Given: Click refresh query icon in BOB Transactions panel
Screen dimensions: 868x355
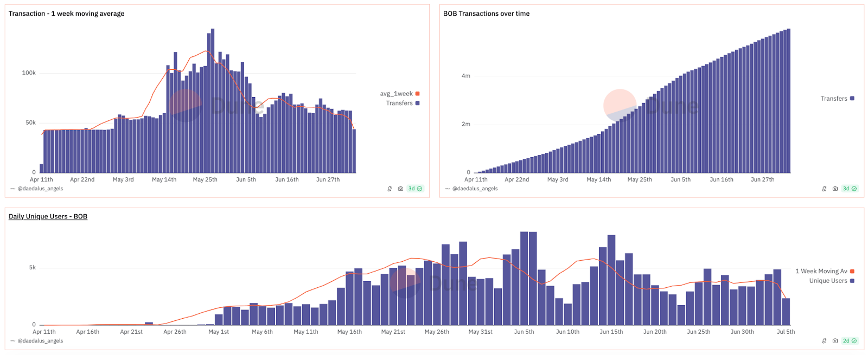Looking at the screenshot, I should click(x=824, y=189).
